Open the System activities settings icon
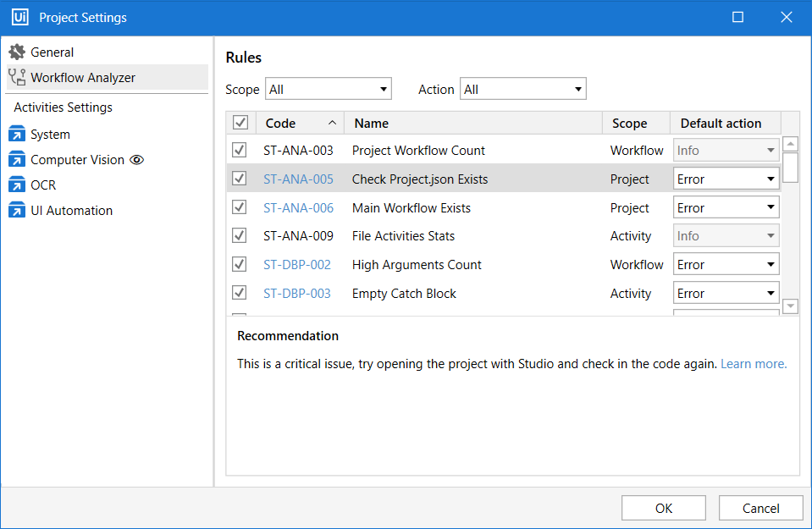The image size is (812, 529). click(x=17, y=135)
